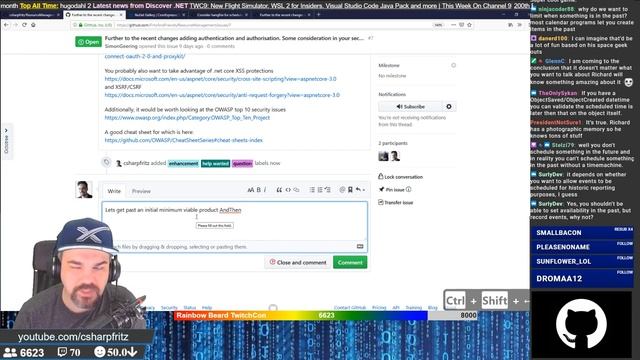Expand the Octotree side panel

(x=6, y=141)
